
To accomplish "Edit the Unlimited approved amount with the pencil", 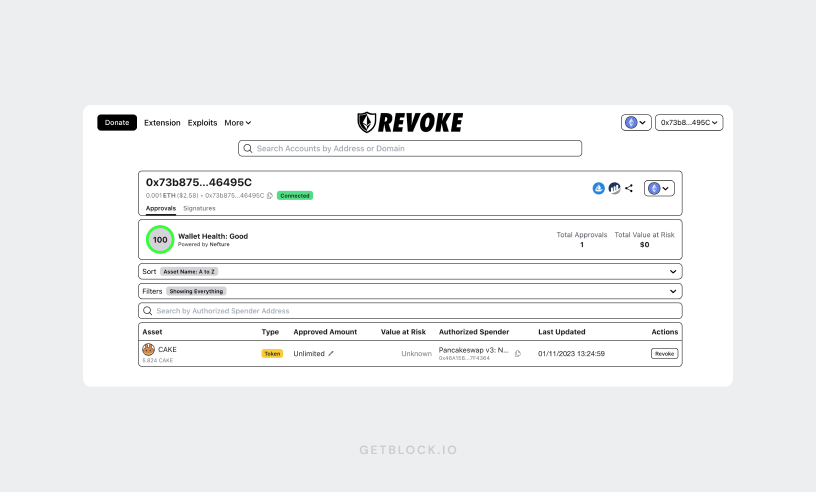I will pos(331,354).
